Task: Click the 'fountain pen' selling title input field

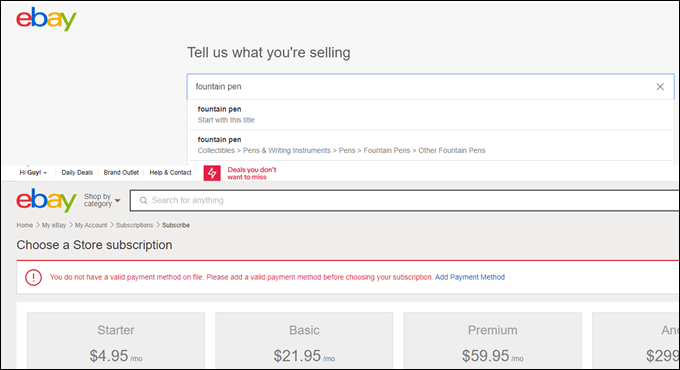Action: tap(430, 87)
